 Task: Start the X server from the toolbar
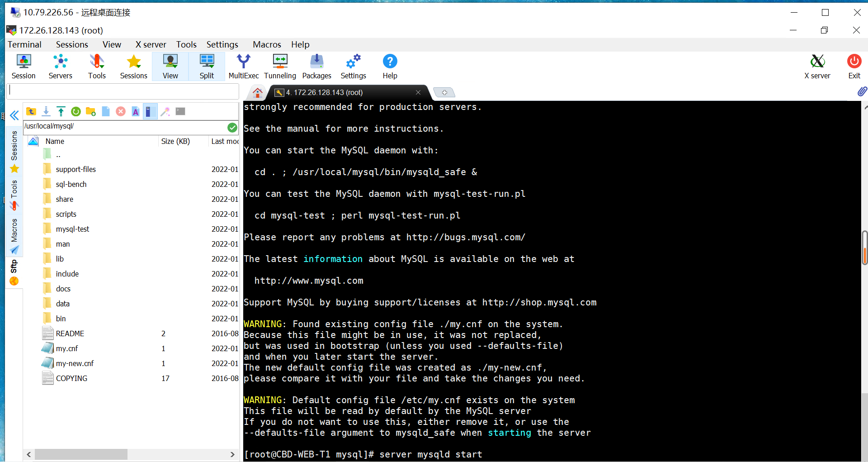(817, 66)
